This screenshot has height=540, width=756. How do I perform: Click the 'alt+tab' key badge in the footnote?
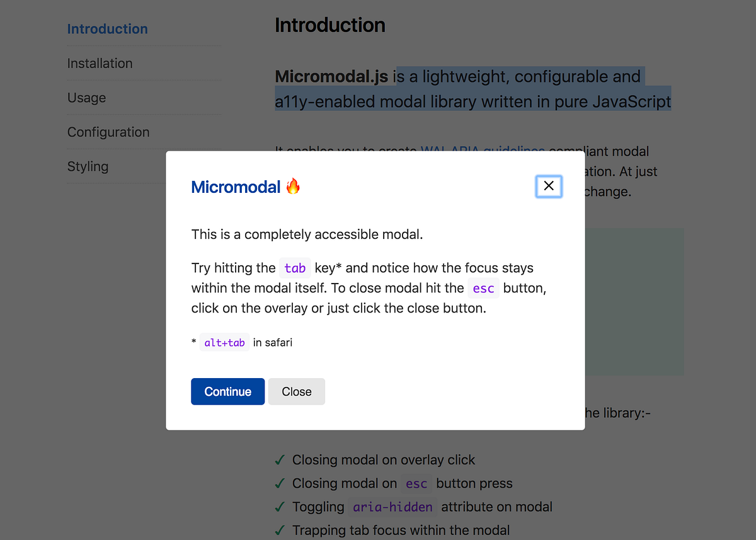(x=224, y=342)
